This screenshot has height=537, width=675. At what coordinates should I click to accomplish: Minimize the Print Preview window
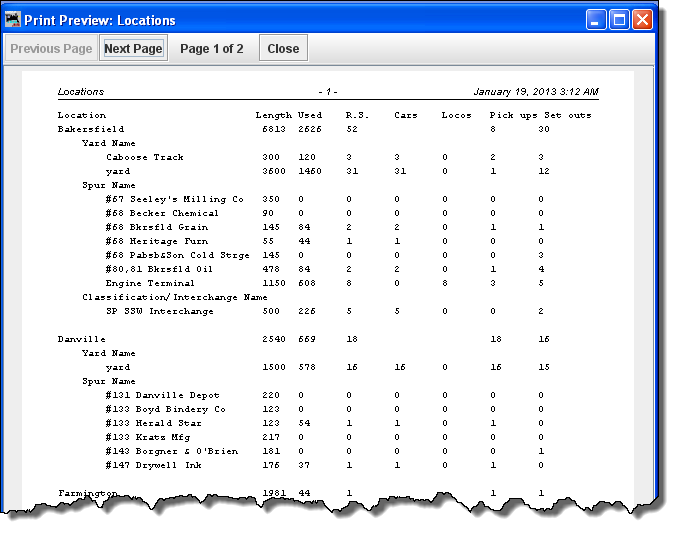596,20
